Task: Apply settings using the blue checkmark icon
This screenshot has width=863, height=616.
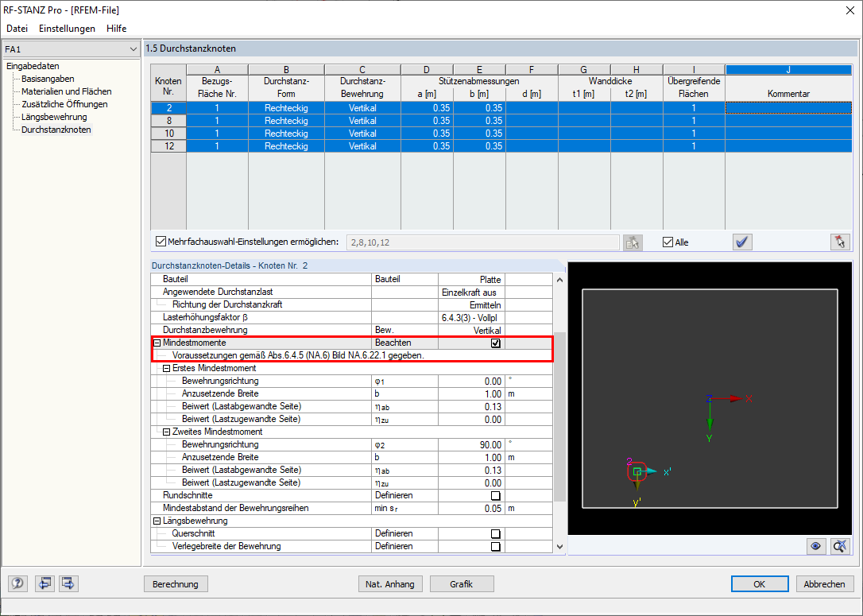Action: [x=741, y=242]
